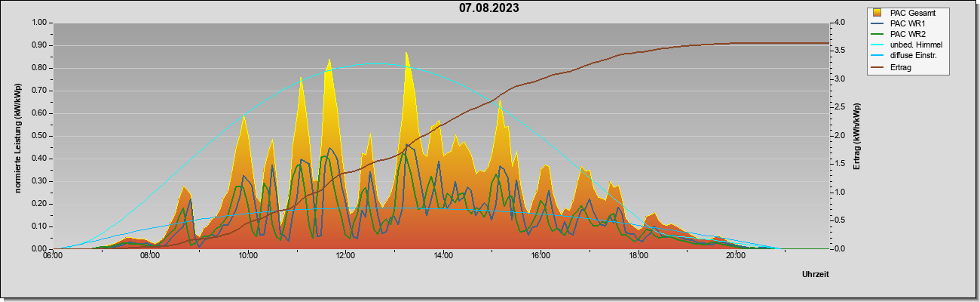
Task: Click the 20:00 time axis tick label
Action: pos(736,256)
